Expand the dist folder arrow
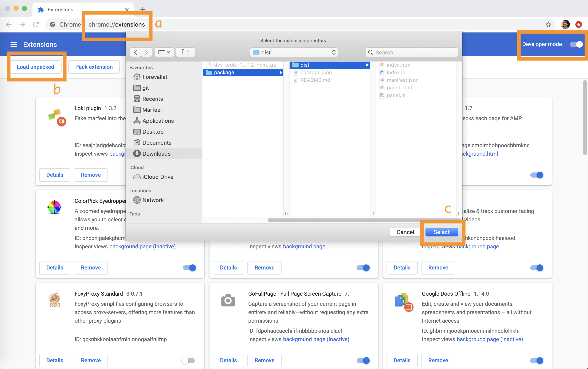Image resolution: width=588 pixels, height=369 pixels. (367, 65)
